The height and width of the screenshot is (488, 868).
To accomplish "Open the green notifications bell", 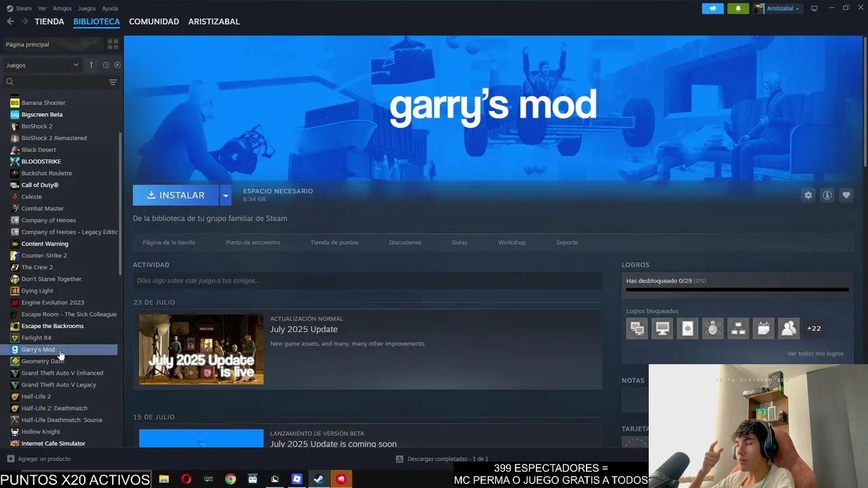I will [x=738, y=8].
